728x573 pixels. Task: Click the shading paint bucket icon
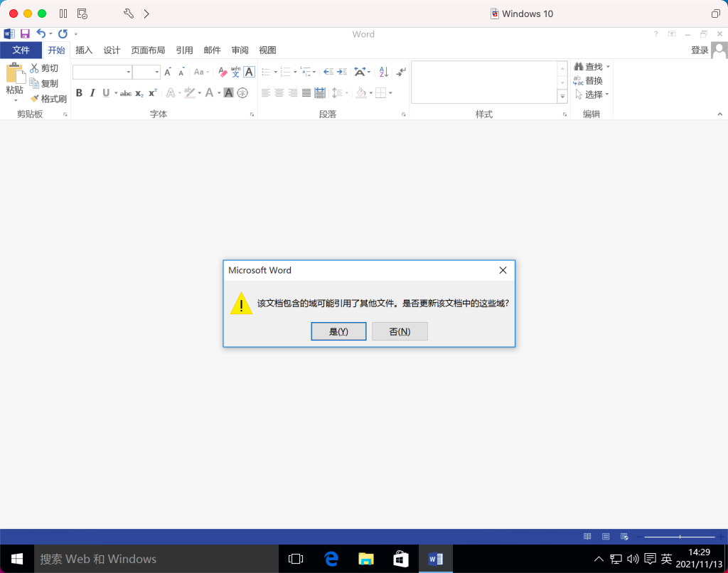tap(360, 93)
